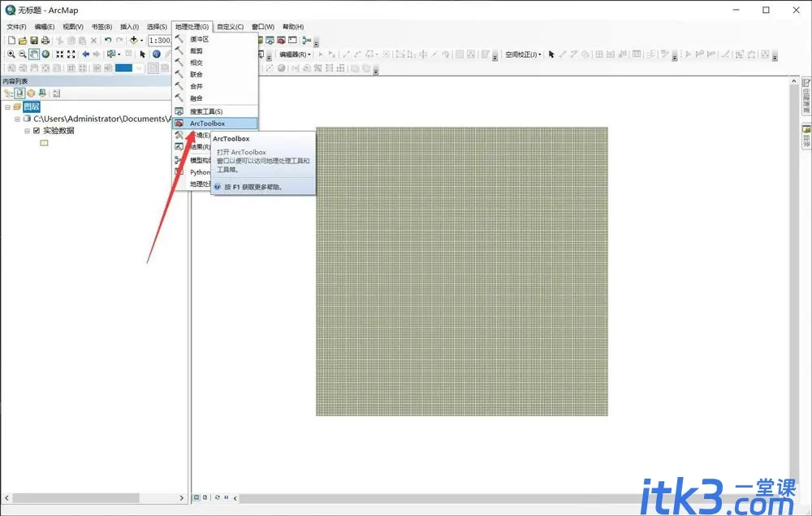Open an existing map document
Image resolution: width=812 pixels, height=516 pixels.
click(22, 41)
